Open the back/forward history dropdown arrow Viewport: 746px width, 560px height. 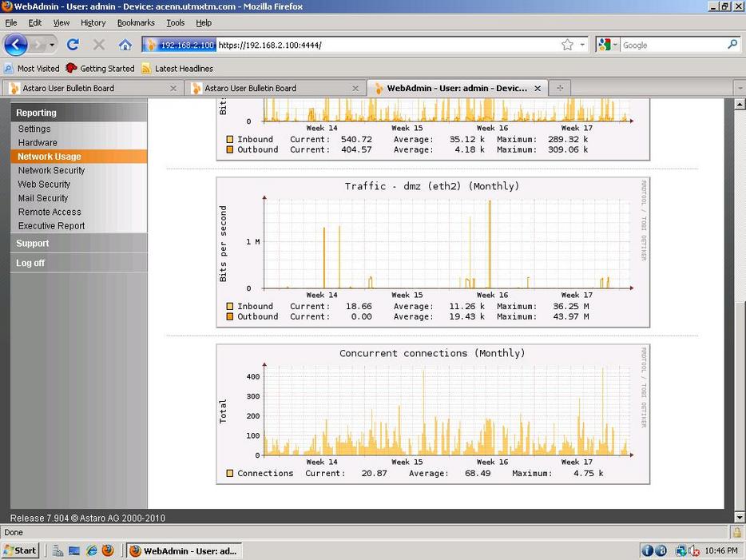click(x=55, y=45)
